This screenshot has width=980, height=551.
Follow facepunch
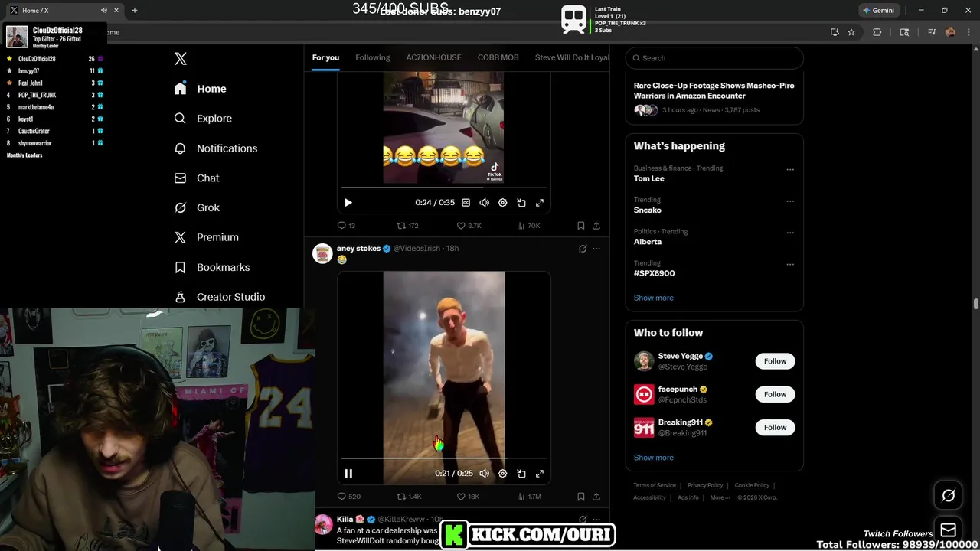[x=775, y=394]
